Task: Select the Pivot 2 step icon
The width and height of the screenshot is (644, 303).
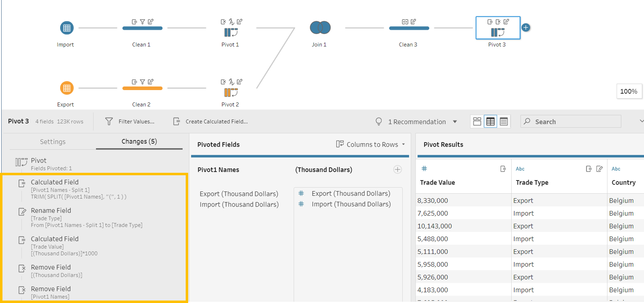Action: click(231, 93)
